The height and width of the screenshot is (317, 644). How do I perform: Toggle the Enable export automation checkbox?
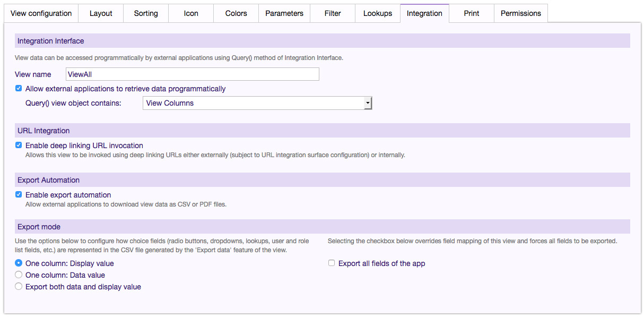(x=19, y=195)
